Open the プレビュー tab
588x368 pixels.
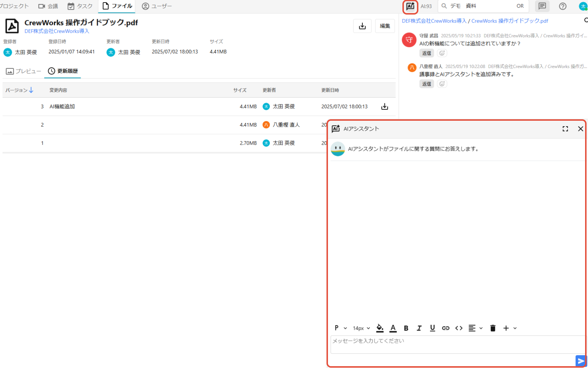[x=23, y=71]
